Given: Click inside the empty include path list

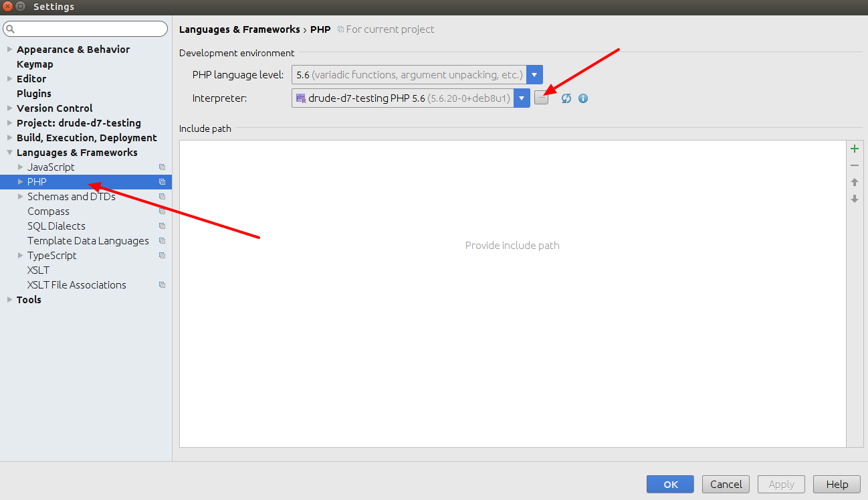Looking at the screenshot, I should coord(512,293).
